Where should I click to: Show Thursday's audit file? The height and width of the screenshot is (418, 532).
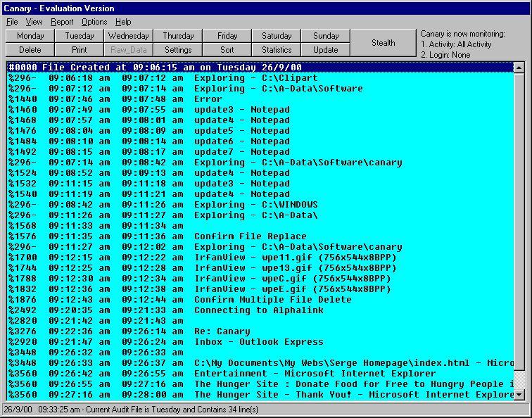point(178,36)
